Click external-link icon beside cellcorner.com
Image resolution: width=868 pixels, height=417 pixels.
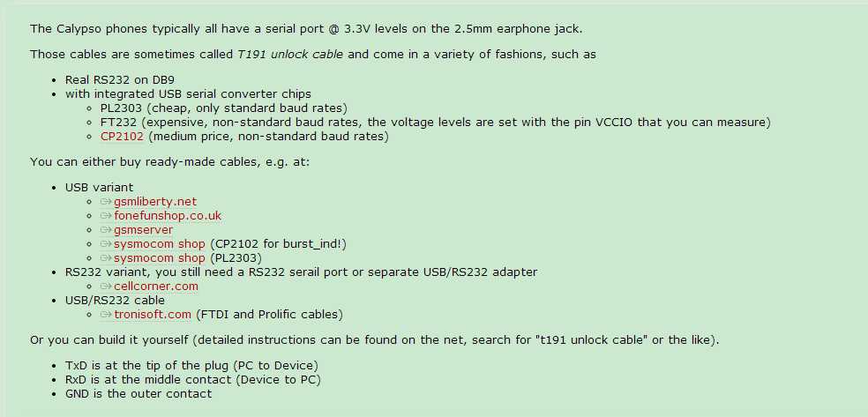click(x=106, y=286)
